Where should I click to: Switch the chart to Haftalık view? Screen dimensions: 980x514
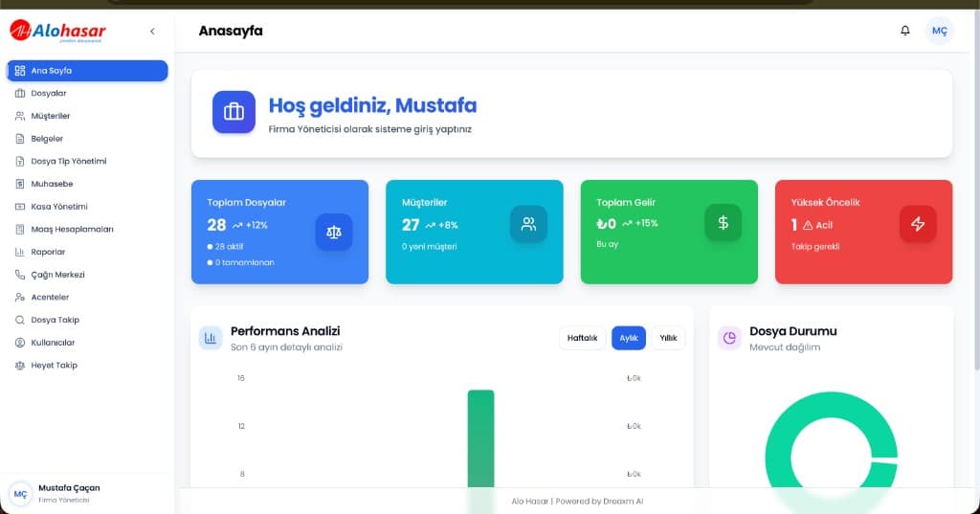tap(582, 338)
